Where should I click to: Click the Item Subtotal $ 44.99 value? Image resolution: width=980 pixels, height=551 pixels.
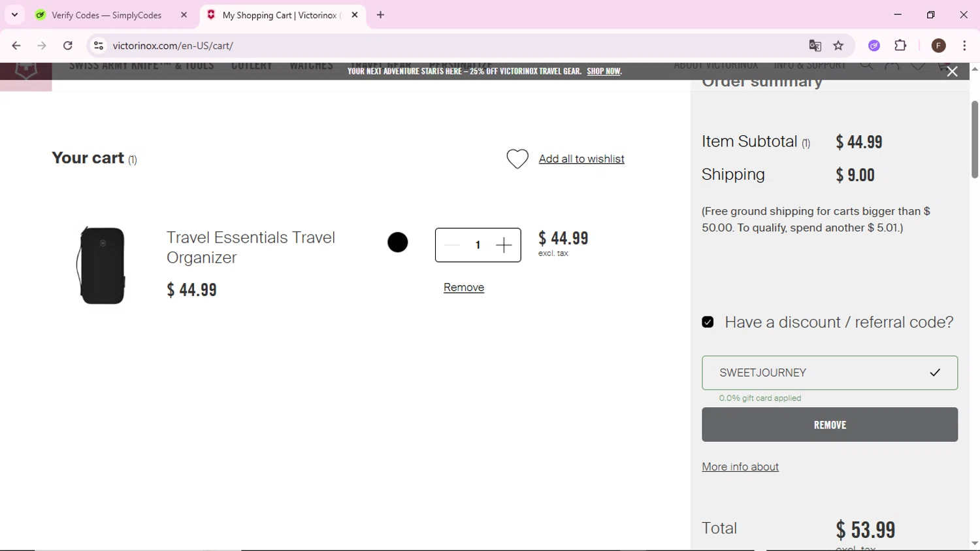(859, 142)
